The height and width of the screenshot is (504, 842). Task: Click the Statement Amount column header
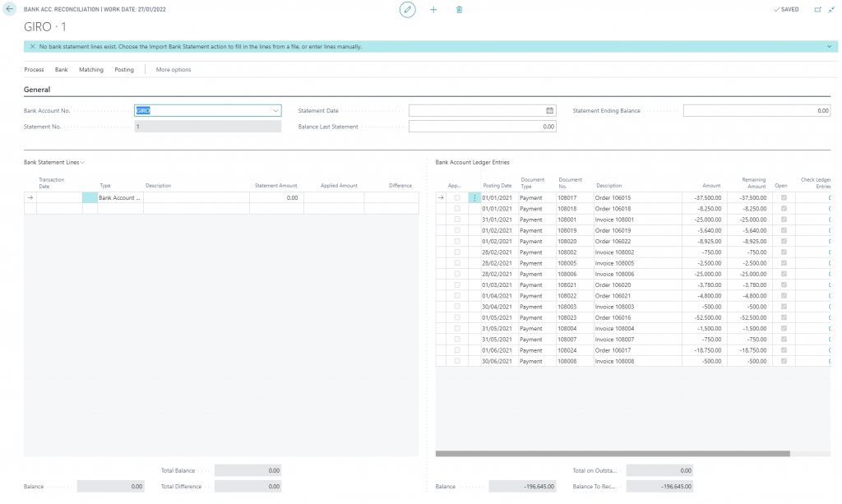(x=276, y=186)
